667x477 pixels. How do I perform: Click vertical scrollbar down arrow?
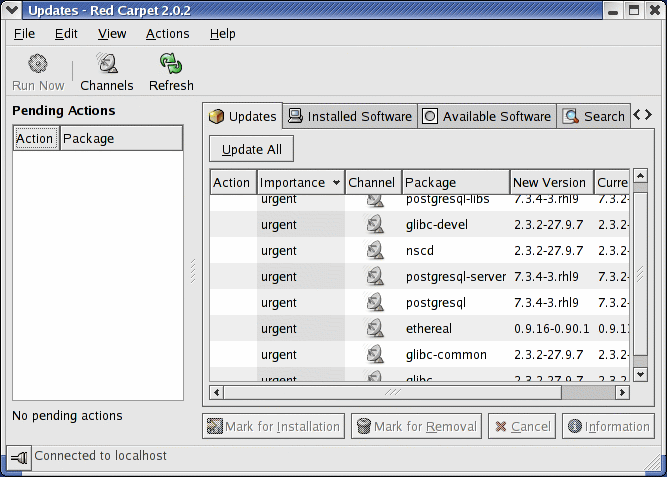(x=640, y=374)
